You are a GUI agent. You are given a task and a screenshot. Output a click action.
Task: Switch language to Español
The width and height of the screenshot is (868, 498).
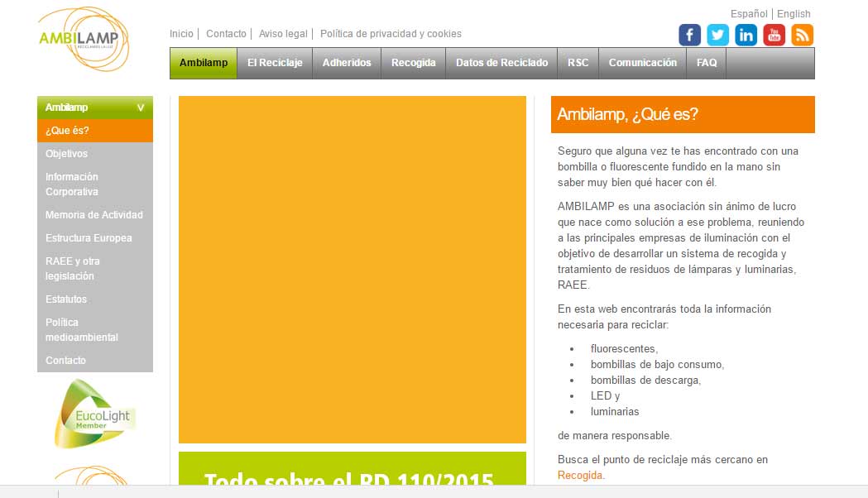(749, 14)
